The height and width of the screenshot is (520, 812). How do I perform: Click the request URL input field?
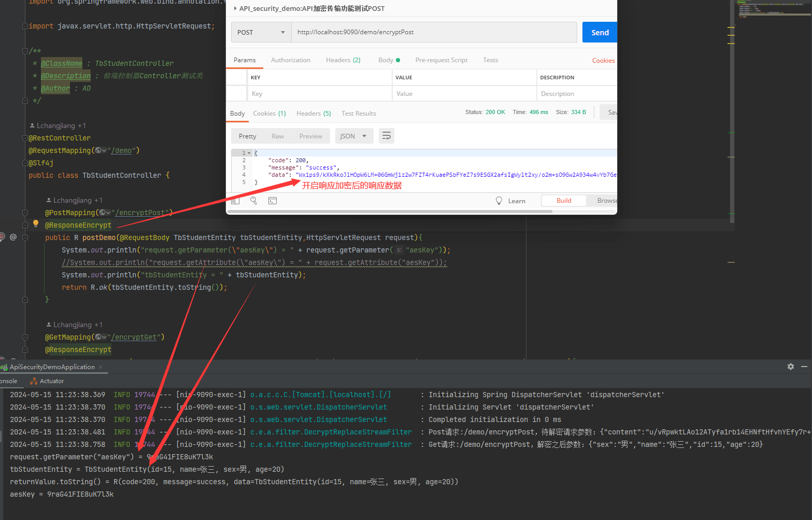pos(434,32)
